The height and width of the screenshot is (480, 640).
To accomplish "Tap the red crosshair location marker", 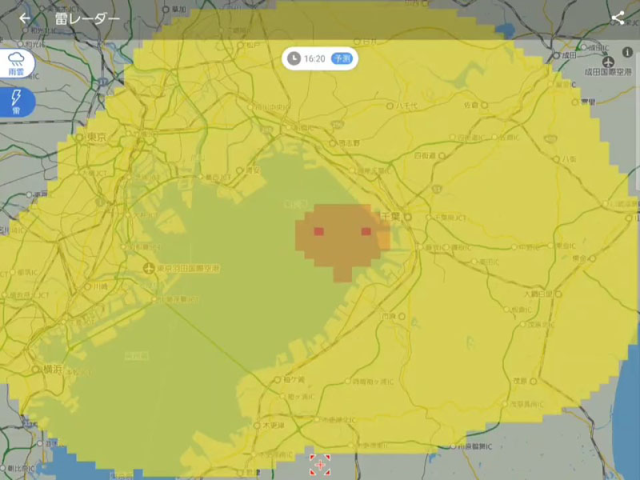I will (x=320, y=465).
